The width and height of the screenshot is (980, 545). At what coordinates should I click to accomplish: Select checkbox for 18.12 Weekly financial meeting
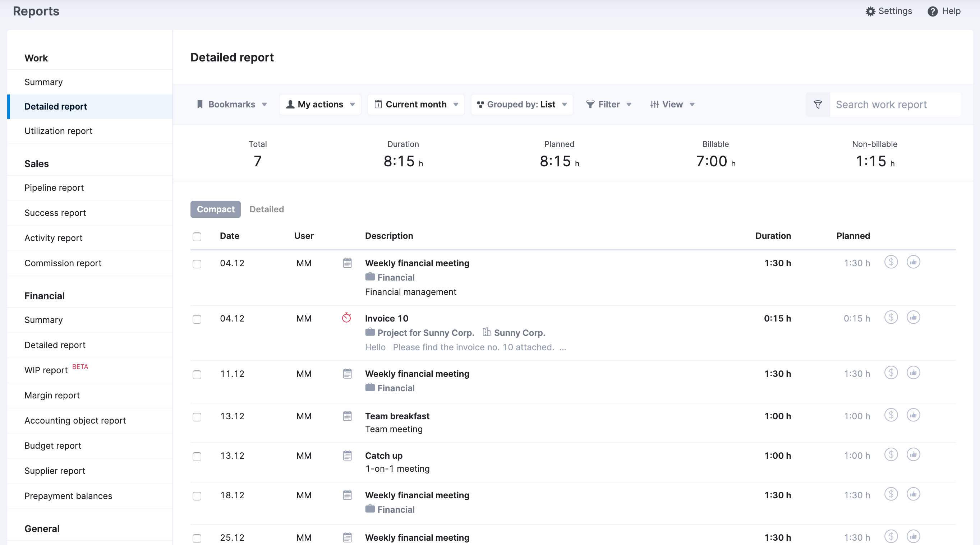tap(197, 496)
